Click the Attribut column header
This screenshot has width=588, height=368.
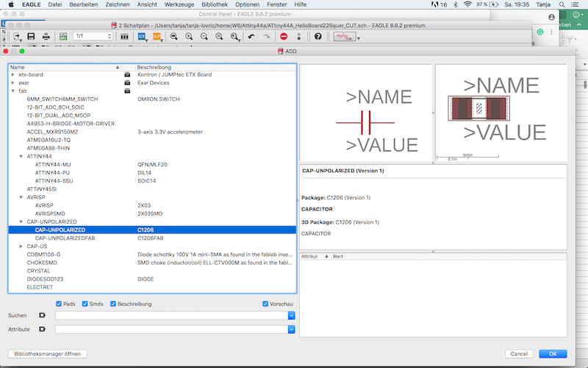coord(315,256)
